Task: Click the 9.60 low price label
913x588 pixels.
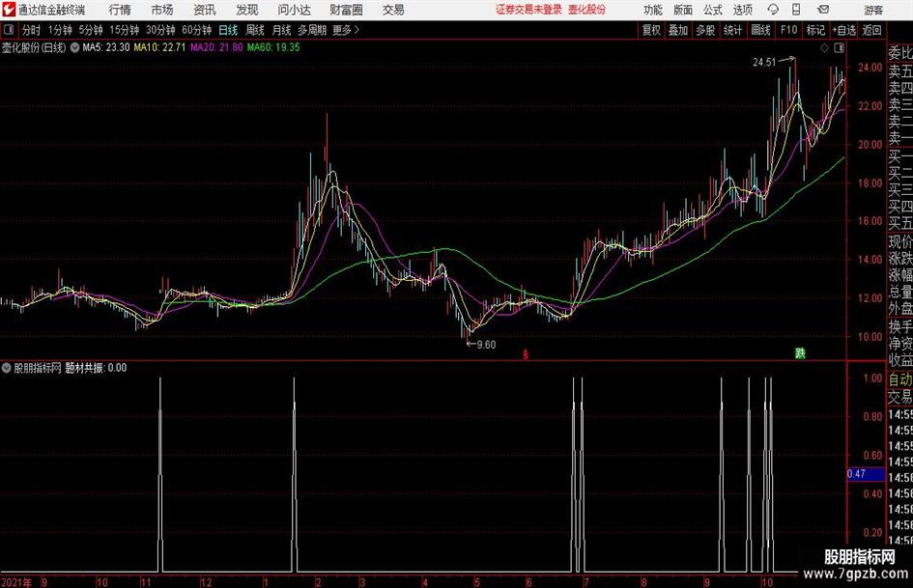Action: click(x=486, y=345)
